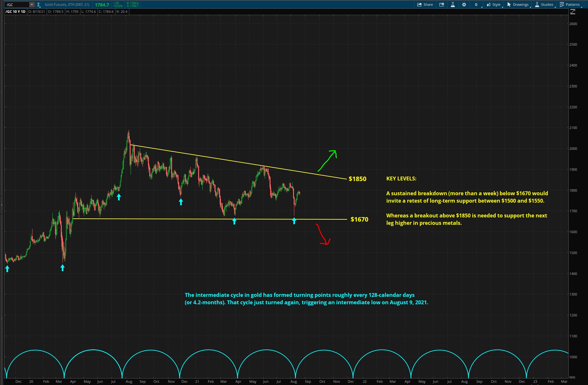The image size is (588, 385).
Task: Click the $1670 support label
Action: pos(359,219)
